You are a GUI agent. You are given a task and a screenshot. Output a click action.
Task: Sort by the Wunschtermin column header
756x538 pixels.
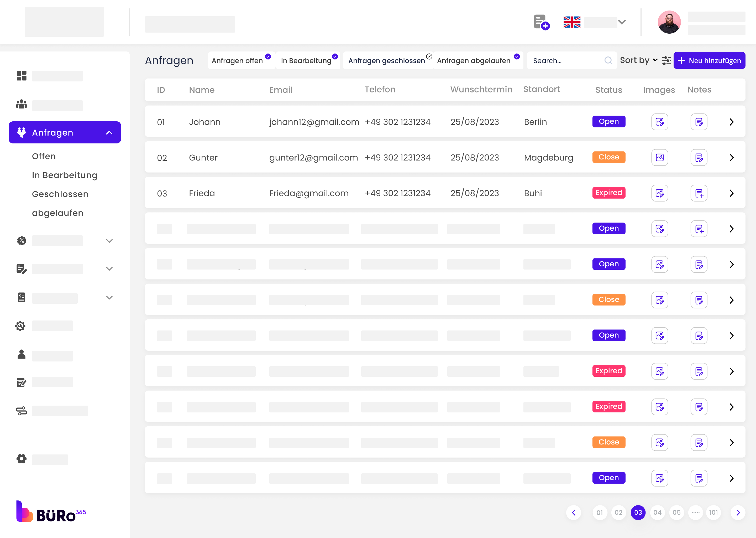pyautogui.click(x=481, y=89)
